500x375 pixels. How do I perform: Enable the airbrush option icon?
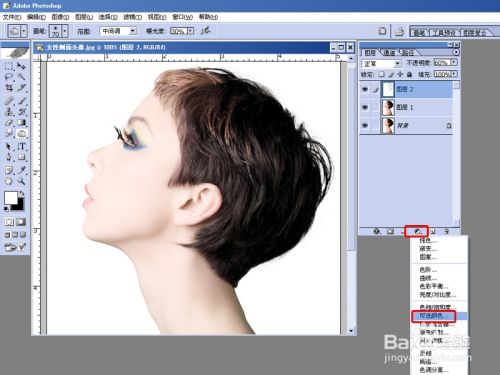(x=205, y=31)
